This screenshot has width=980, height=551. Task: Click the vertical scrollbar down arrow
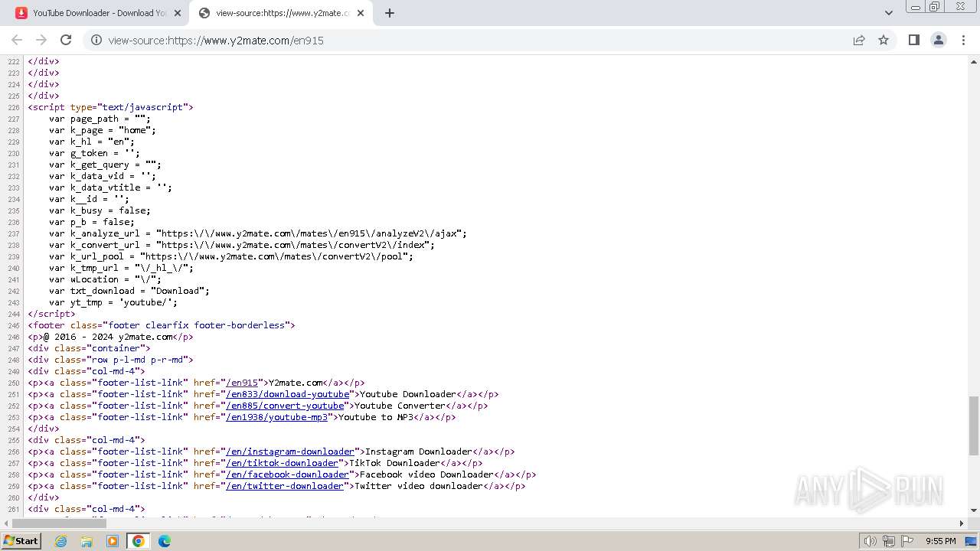point(974,510)
